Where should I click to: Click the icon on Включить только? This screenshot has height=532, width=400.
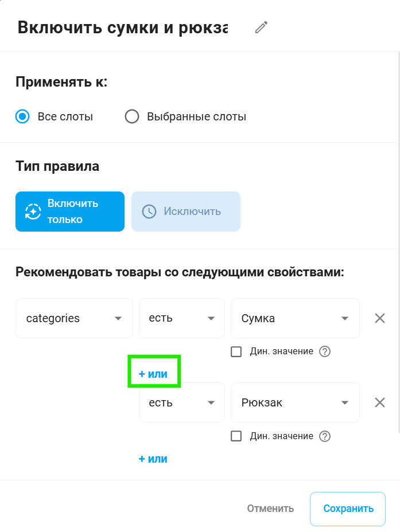33,212
